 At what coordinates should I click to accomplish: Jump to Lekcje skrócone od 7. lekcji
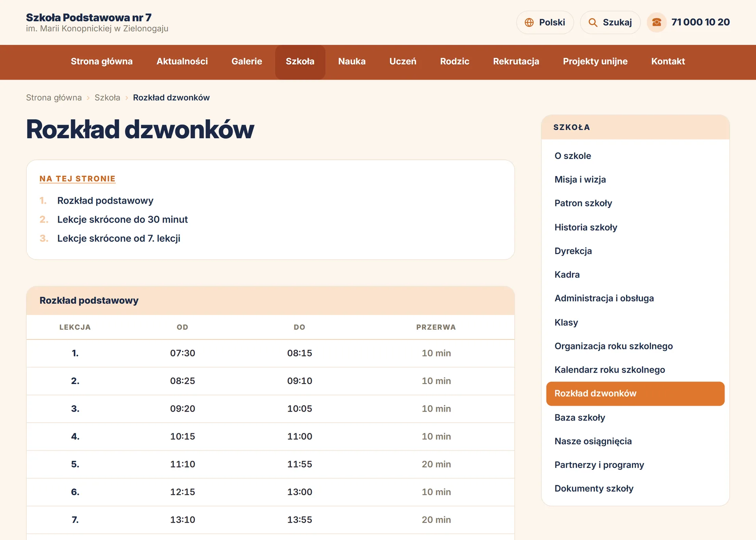pyautogui.click(x=119, y=239)
